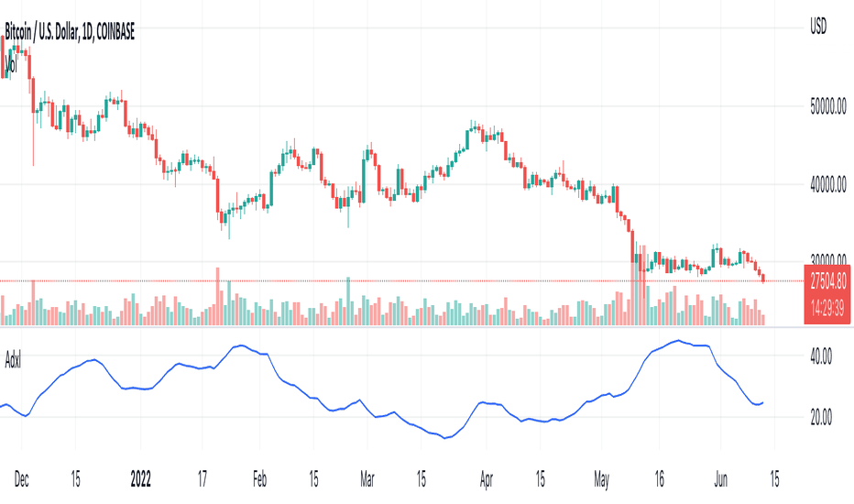Select the Jun label on time axis
The height and width of the screenshot is (504, 854).
pos(720,479)
